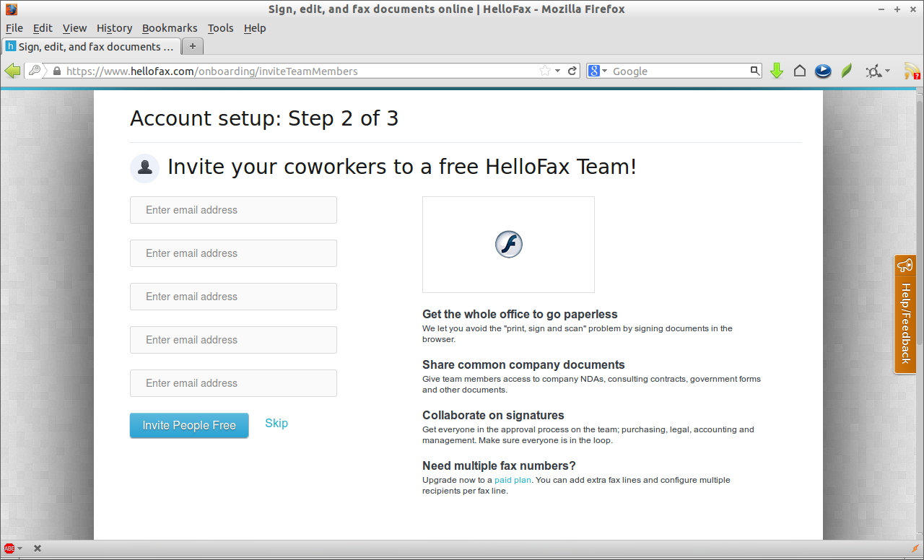The image size is (924, 560).
Task: Expand the spider add-on dropdown arrow
Action: 888,71
